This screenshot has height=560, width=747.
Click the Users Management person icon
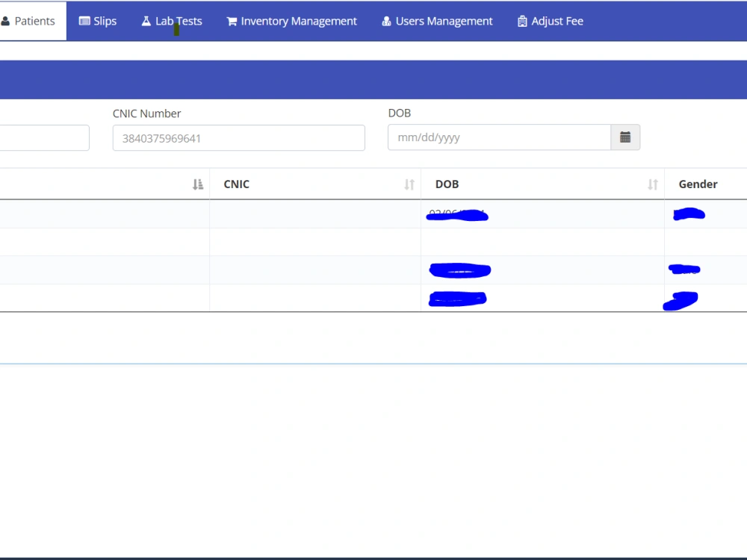pos(386,22)
